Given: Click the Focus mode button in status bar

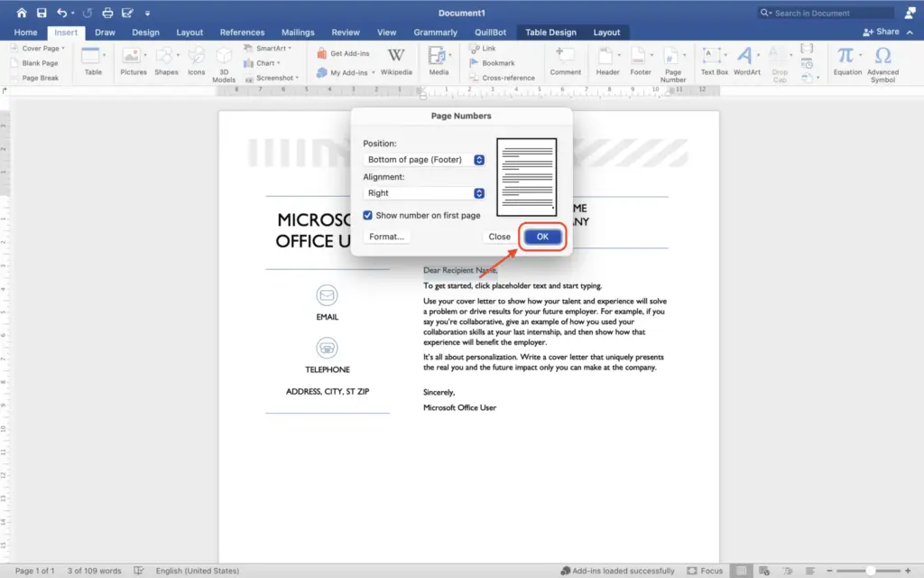Looking at the screenshot, I should [x=705, y=571].
